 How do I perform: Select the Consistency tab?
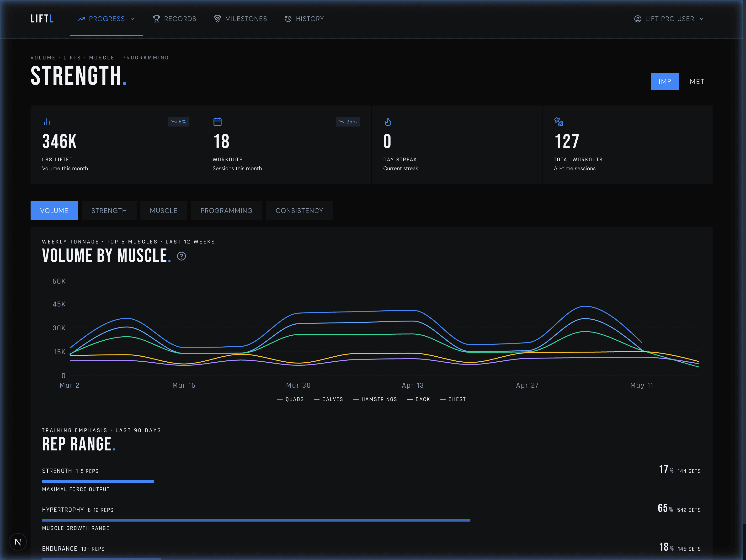click(x=299, y=211)
